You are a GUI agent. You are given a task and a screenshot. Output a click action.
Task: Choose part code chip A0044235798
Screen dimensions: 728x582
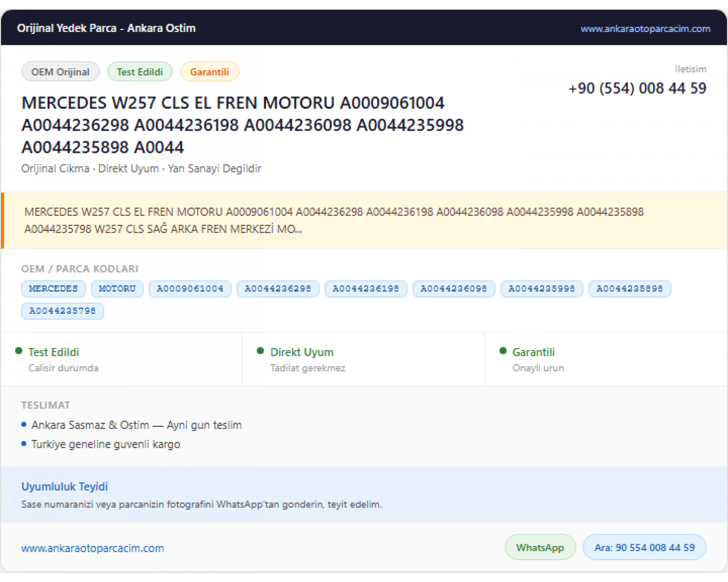pos(63,311)
